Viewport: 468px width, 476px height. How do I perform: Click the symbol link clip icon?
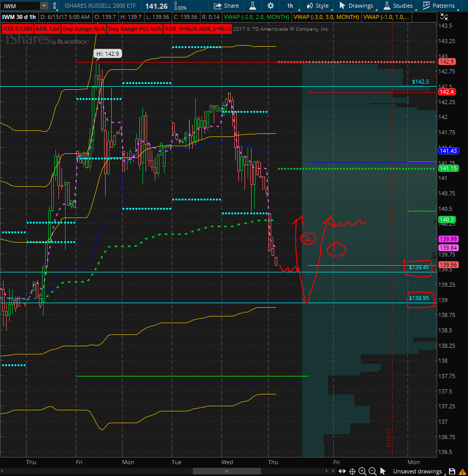click(x=55, y=6)
